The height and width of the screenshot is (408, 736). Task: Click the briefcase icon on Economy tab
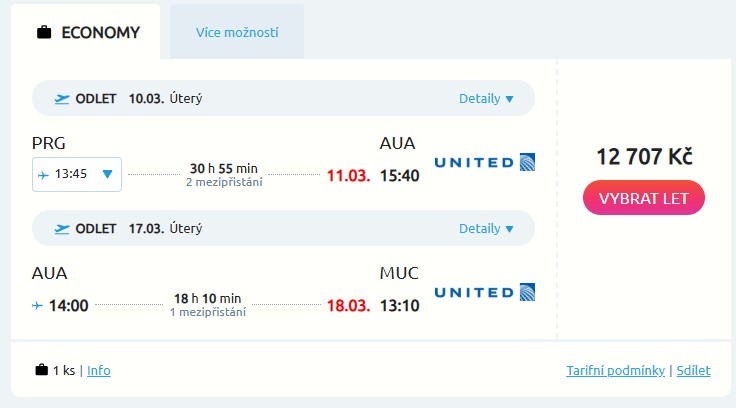[x=44, y=32]
